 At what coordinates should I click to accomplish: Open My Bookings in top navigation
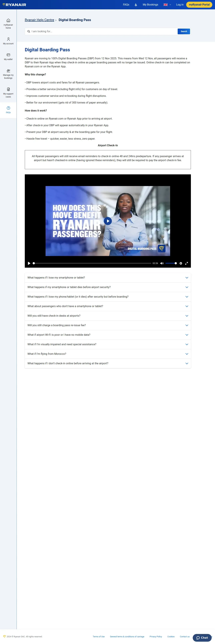[x=150, y=5]
